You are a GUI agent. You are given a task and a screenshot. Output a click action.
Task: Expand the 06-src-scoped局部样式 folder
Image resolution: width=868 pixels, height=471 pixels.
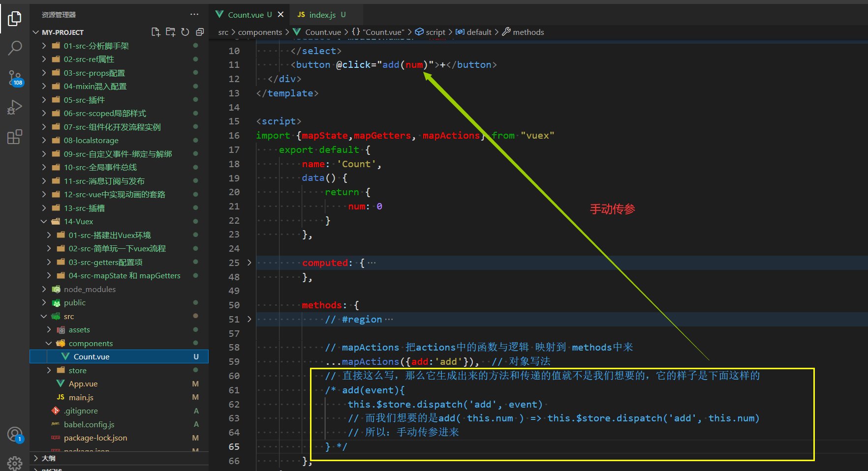pyautogui.click(x=119, y=113)
